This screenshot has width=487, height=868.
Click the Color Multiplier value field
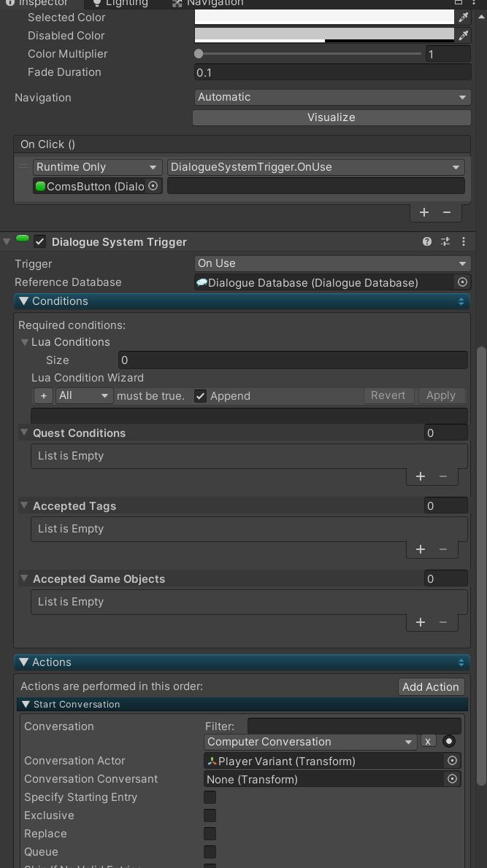448,54
